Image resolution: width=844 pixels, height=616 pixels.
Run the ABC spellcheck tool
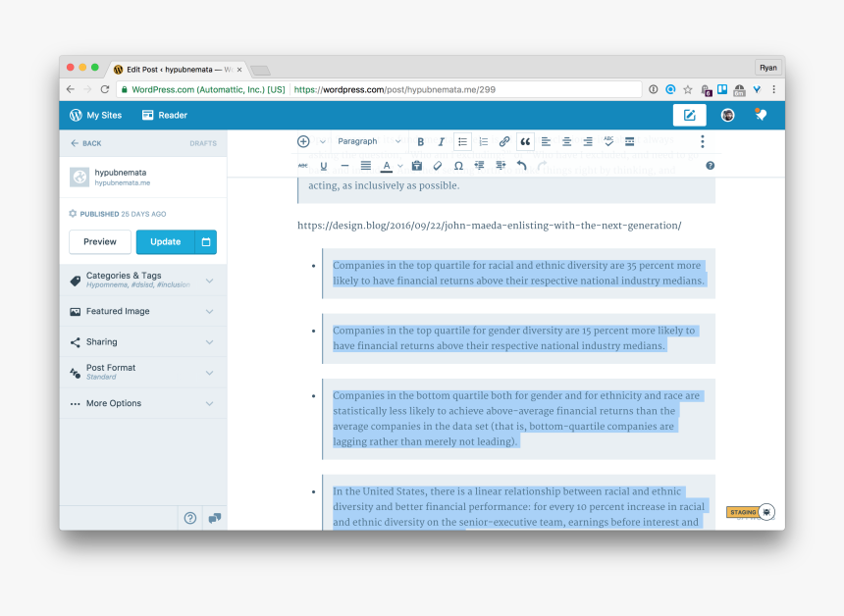click(608, 141)
